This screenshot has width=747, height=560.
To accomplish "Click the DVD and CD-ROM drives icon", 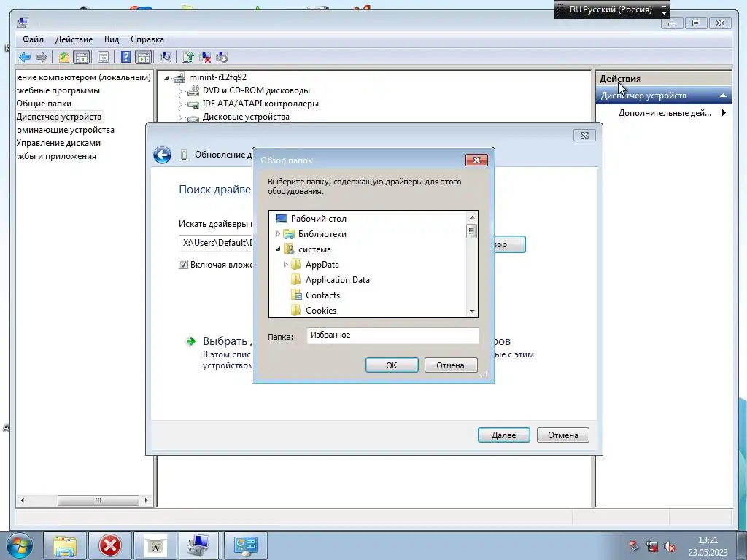I will pyautogui.click(x=193, y=90).
